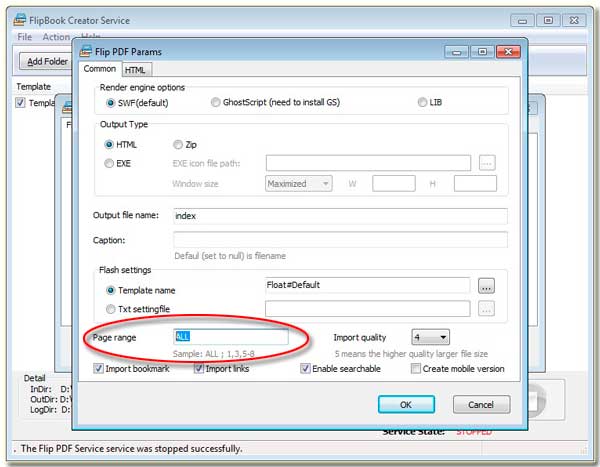Click the window width W field
Image resolution: width=600 pixels, height=467 pixels.
tap(394, 183)
